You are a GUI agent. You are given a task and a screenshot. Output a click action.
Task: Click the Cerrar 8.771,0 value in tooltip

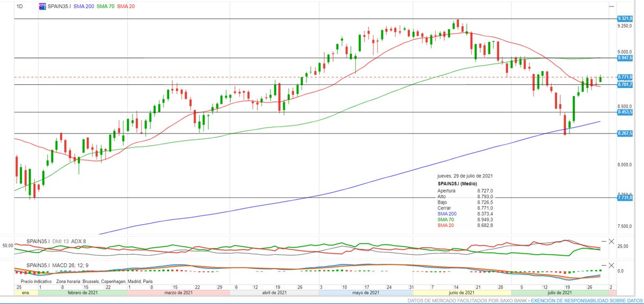pyautogui.click(x=485, y=207)
